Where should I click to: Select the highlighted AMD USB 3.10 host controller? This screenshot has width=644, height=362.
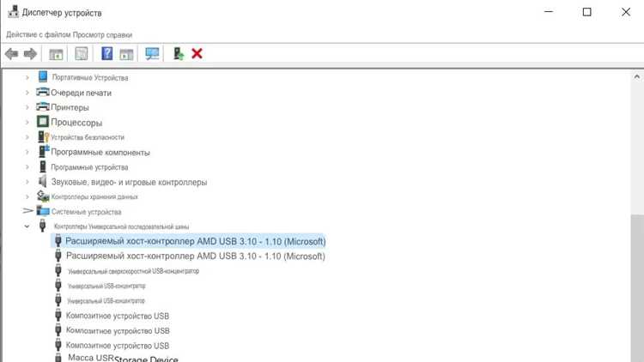pyautogui.click(x=196, y=241)
